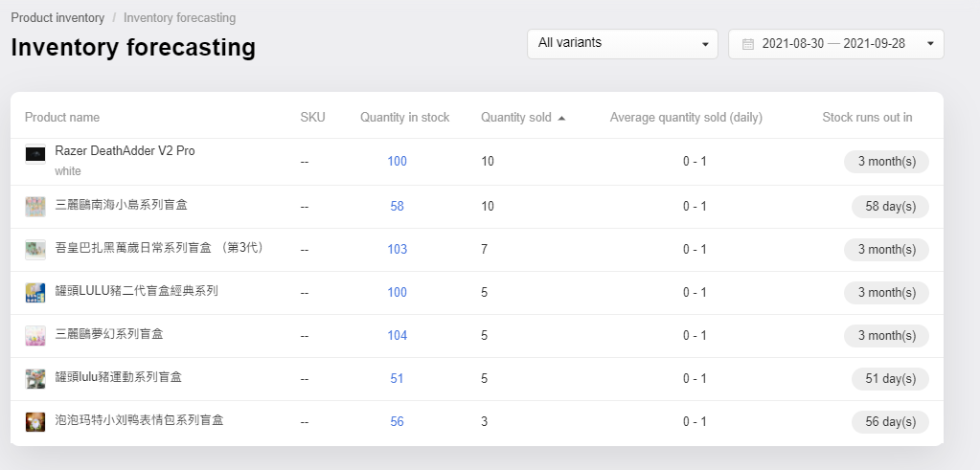Click stock quantity link 104
The width and height of the screenshot is (980, 470).
[397, 335]
